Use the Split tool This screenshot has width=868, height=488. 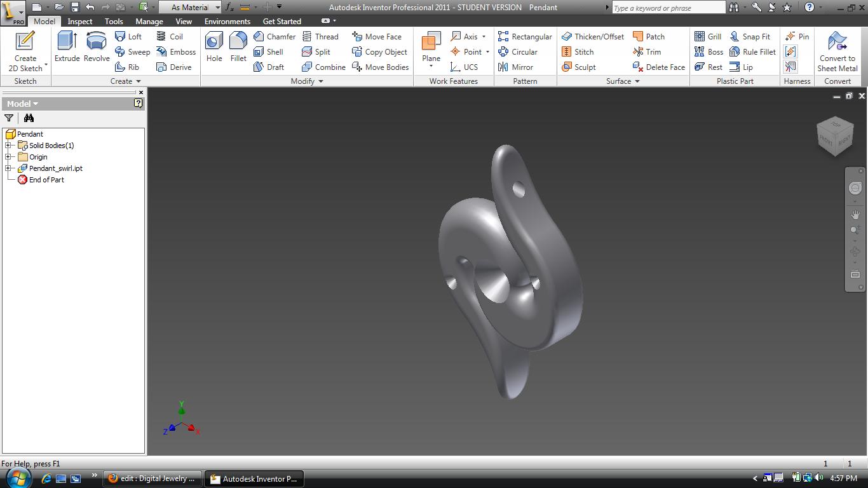point(316,52)
